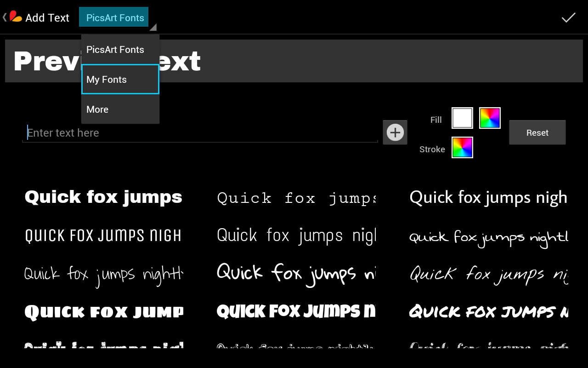The height and width of the screenshot is (368, 588).
Task: Focus the 'Enter text here' field
Action: 200,133
